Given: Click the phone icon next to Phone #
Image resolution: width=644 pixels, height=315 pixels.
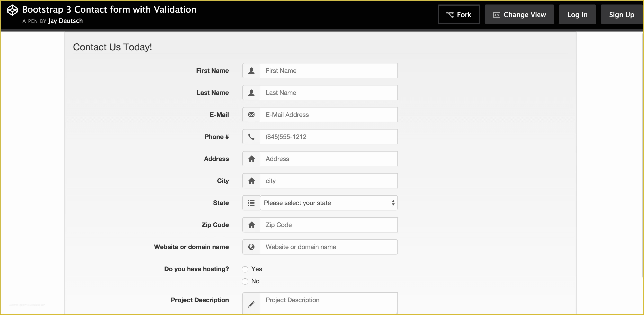Looking at the screenshot, I should click(x=251, y=137).
